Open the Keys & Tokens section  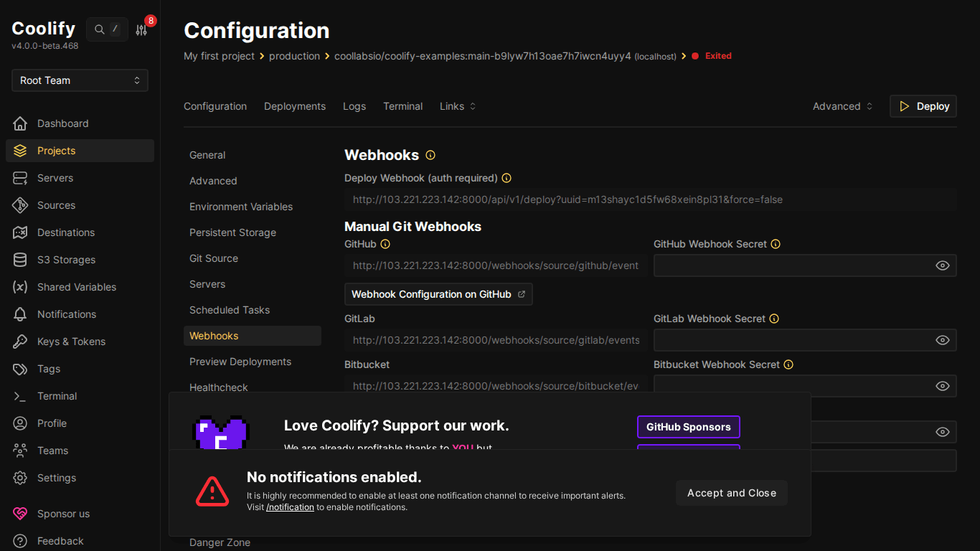pos(72,342)
